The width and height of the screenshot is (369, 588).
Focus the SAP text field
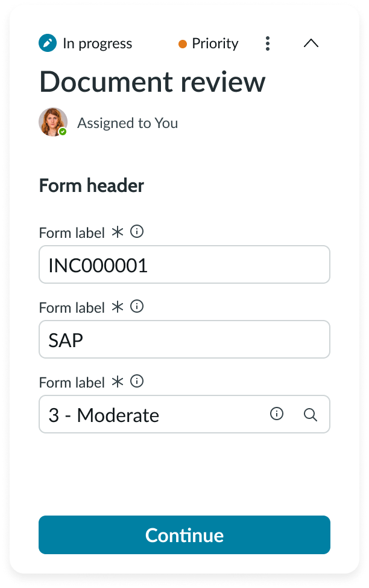click(184, 339)
